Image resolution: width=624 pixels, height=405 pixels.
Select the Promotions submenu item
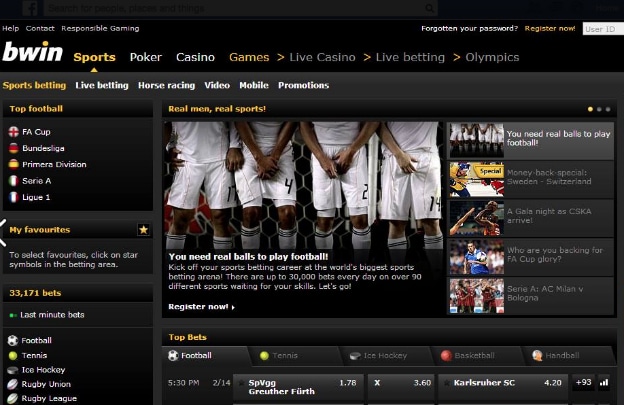(x=304, y=85)
